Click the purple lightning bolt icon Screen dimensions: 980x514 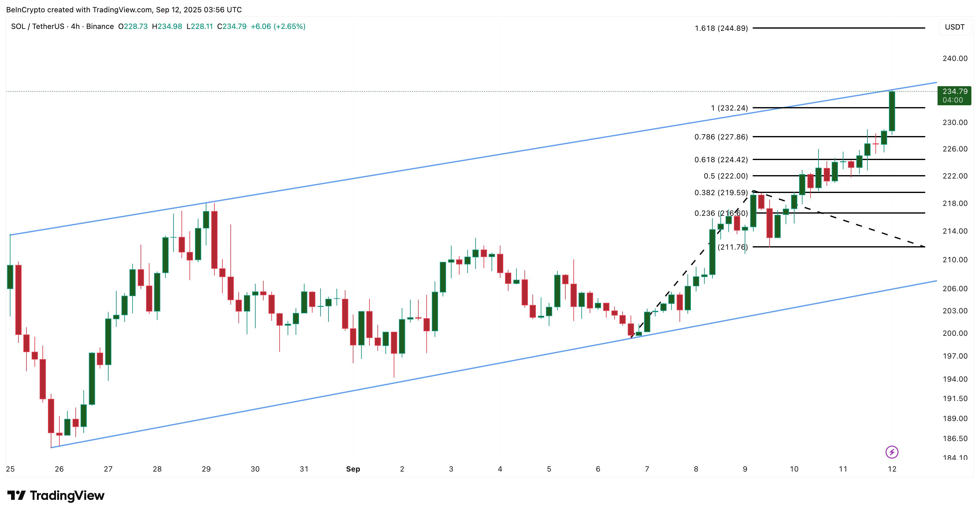coord(892,452)
